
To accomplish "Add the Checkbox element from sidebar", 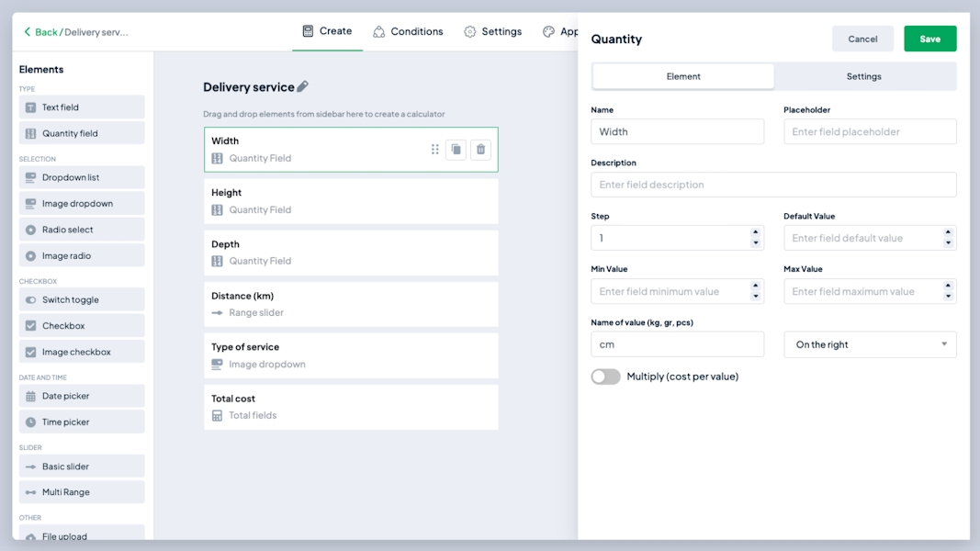I will (82, 326).
